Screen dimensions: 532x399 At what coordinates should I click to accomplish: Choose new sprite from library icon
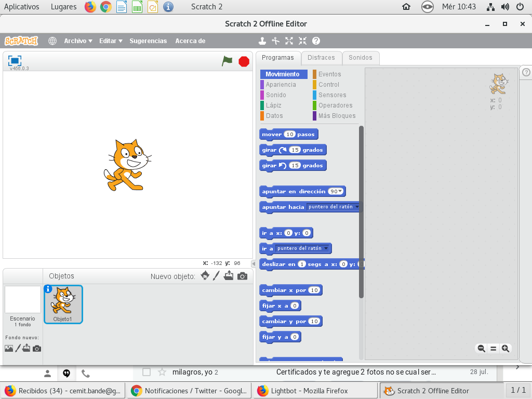pyautogui.click(x=205, y=275)
